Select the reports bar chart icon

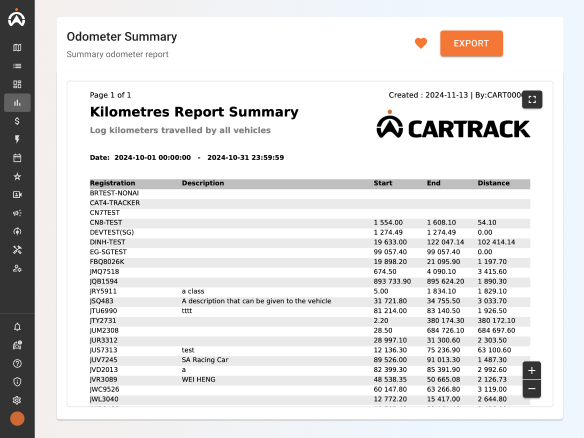point(17,103)
